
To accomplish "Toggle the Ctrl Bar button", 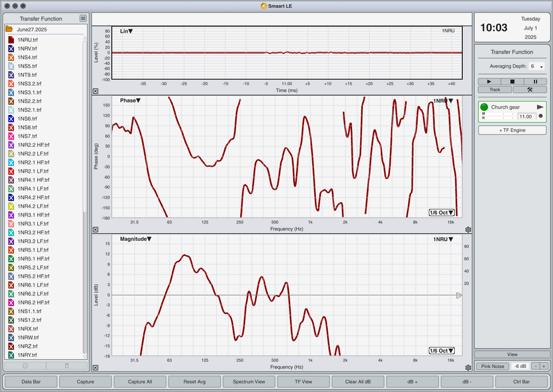I will click(x=521, y=381).
